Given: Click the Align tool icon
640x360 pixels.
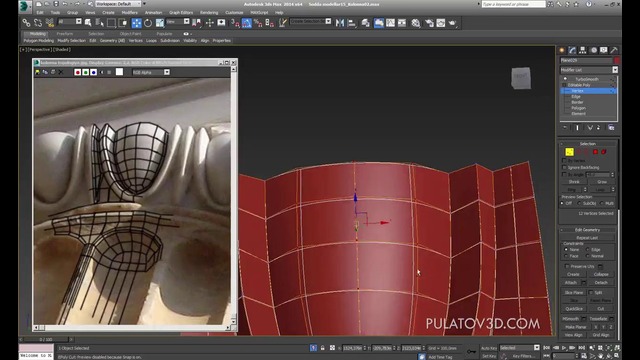Looking at the screenshot, I should 351,23.
